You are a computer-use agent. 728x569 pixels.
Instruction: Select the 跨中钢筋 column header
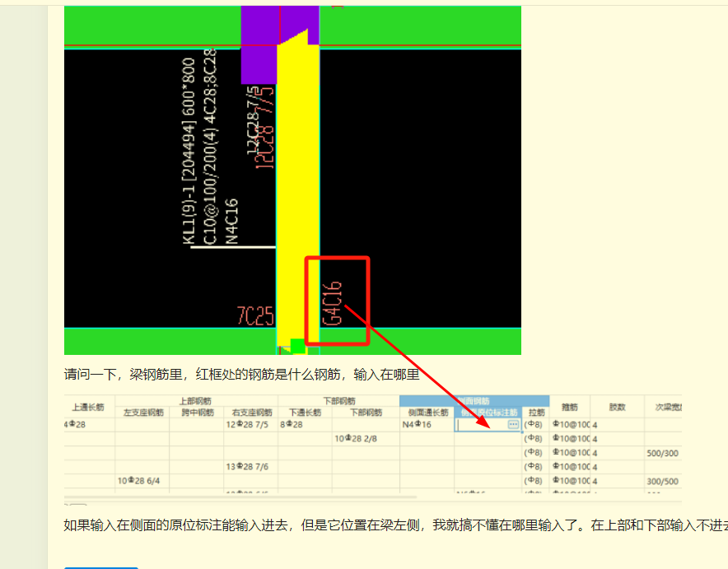coord(198,412)
